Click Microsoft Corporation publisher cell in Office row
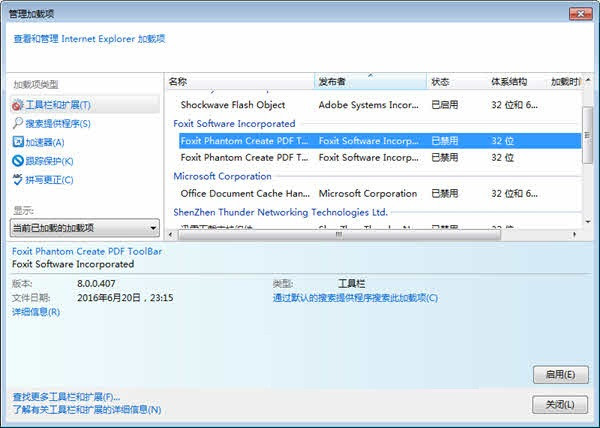This screenshot has height=428, width=600. click(x=368, y=194)
